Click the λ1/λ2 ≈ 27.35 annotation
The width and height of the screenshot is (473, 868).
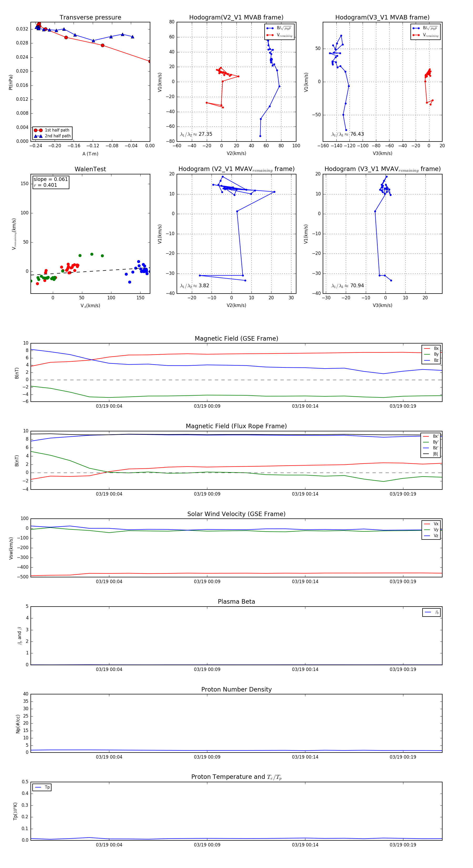tap(196, 134)
